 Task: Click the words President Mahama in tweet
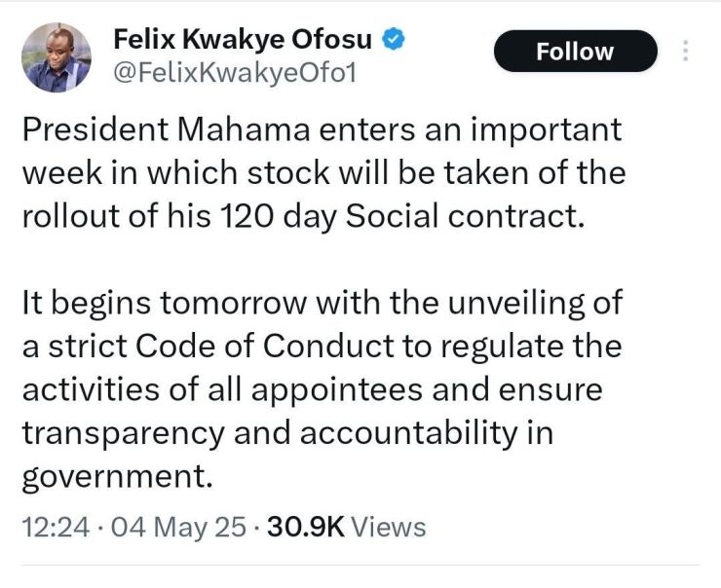pos(166,129)
